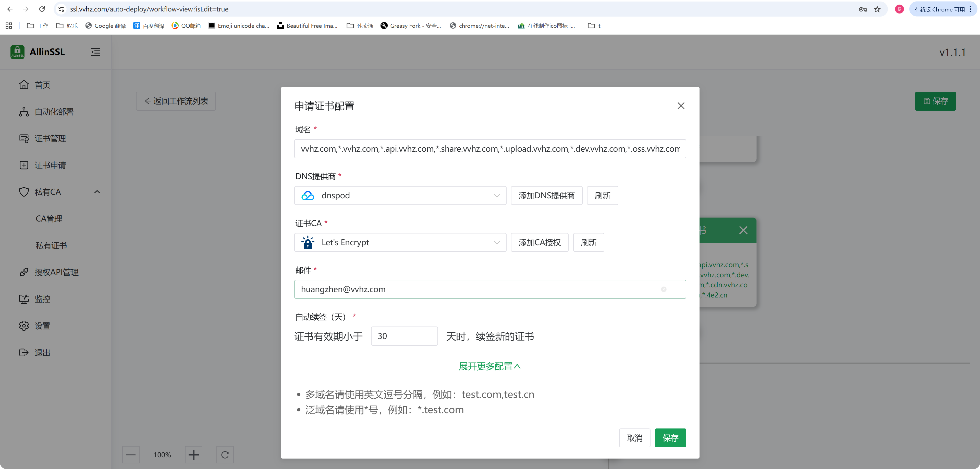Bookmark page with the star icon
Viewport: 980px width, 469px height.
877,9
